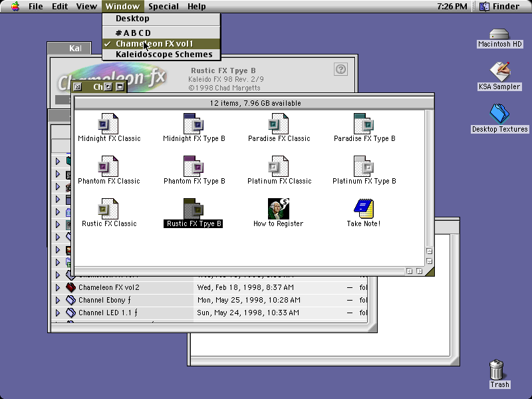This screenshot has width=532, height=399.
Task: Click the highlighted Rustic FX Tpye B file icon
Action: coord(194,209)
